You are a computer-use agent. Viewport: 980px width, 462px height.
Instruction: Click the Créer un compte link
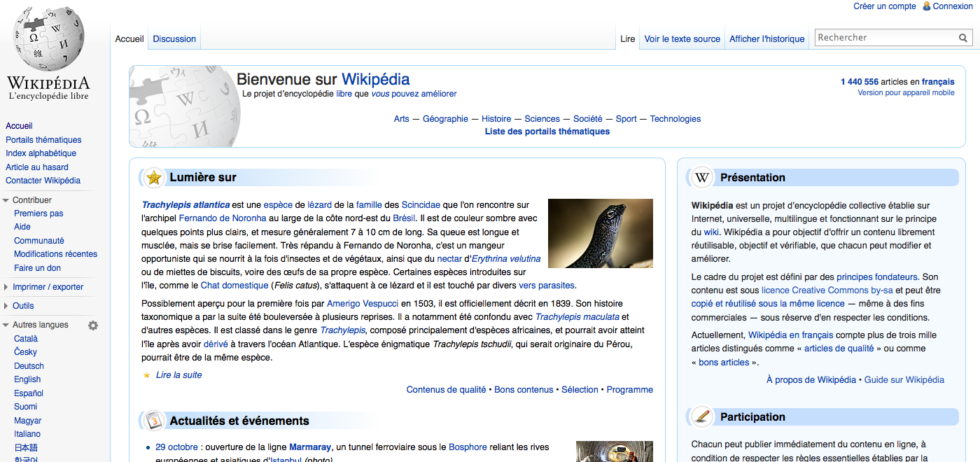[884, 6]
